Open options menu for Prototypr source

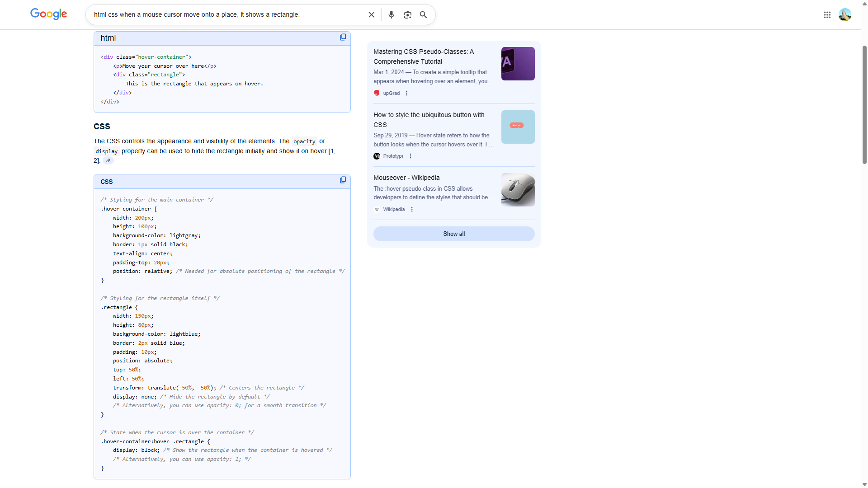pyautogui.click(x=410, y=156)
